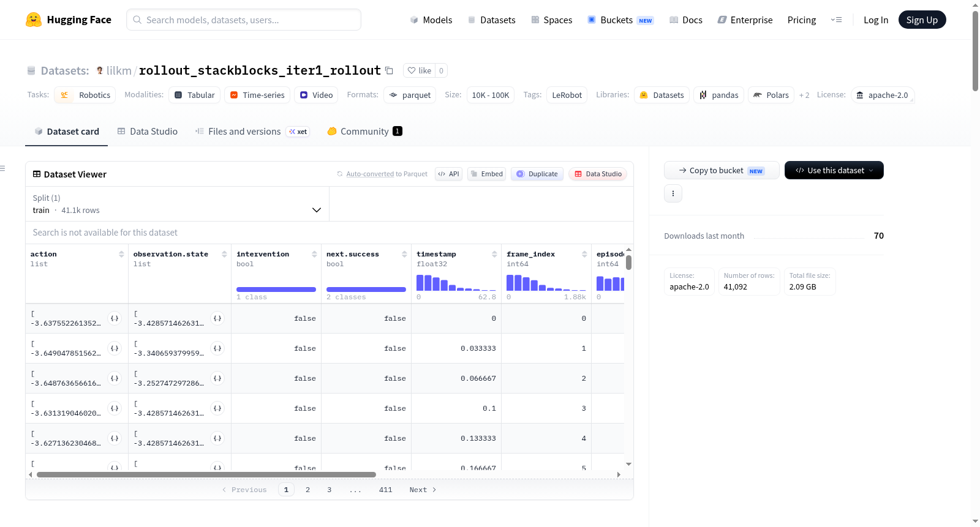This screenshot has height=527, width=980.
Task: Sort by intervention column arrows
Action: click(314, 254)
